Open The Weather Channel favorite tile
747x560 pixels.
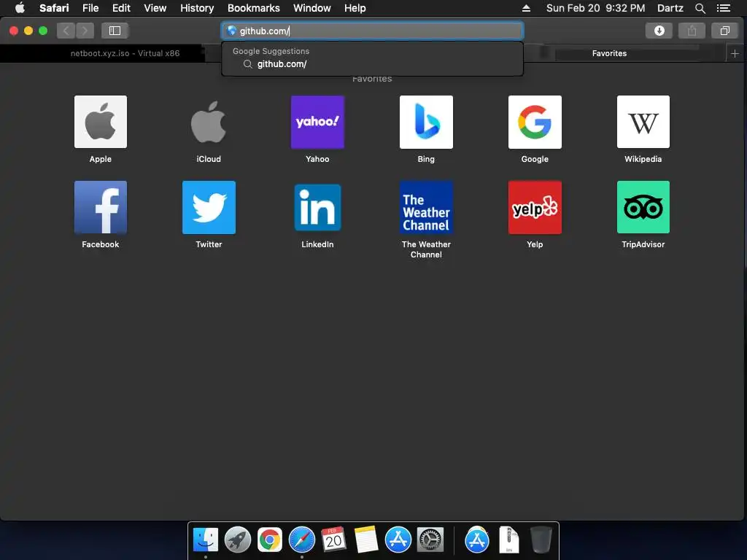click(x=426, y=207)
